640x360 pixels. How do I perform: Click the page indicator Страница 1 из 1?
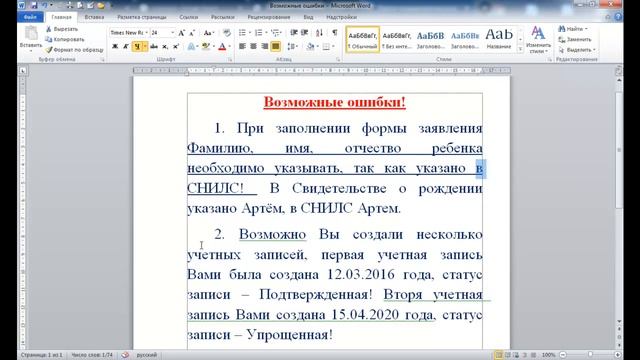point(42,355)
